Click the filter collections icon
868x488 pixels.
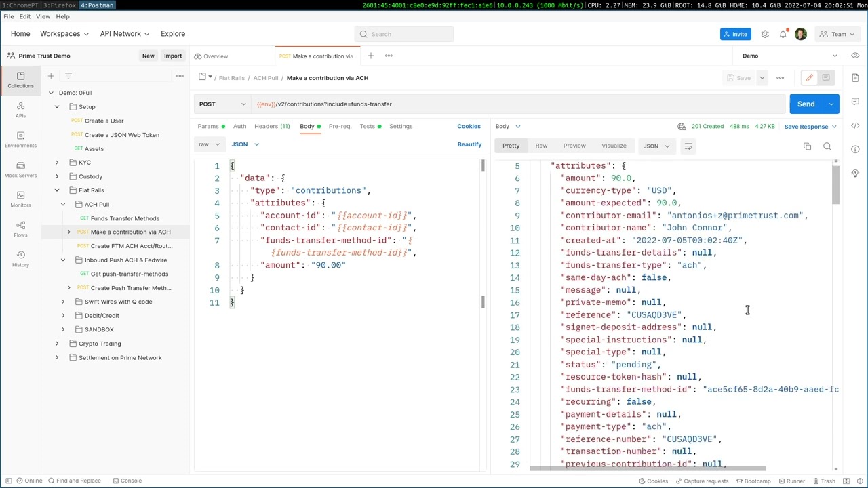[x=68, y=76]
